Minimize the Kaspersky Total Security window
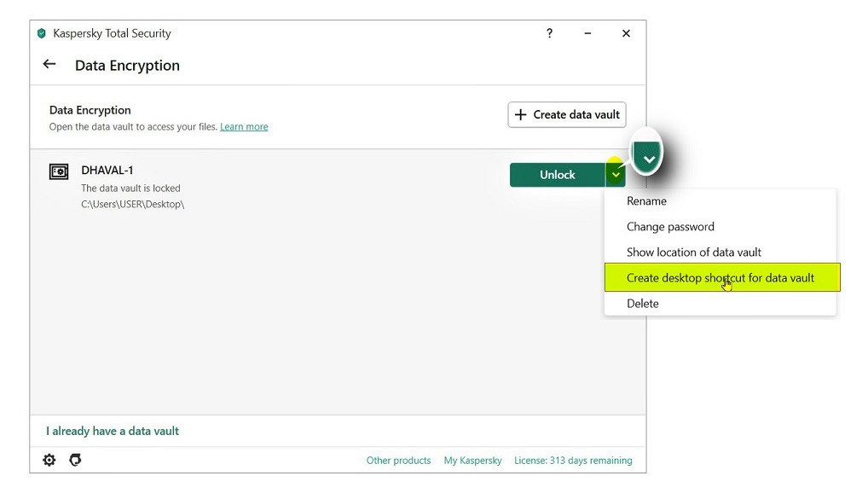The image size is (868, 499). point(587,33)
